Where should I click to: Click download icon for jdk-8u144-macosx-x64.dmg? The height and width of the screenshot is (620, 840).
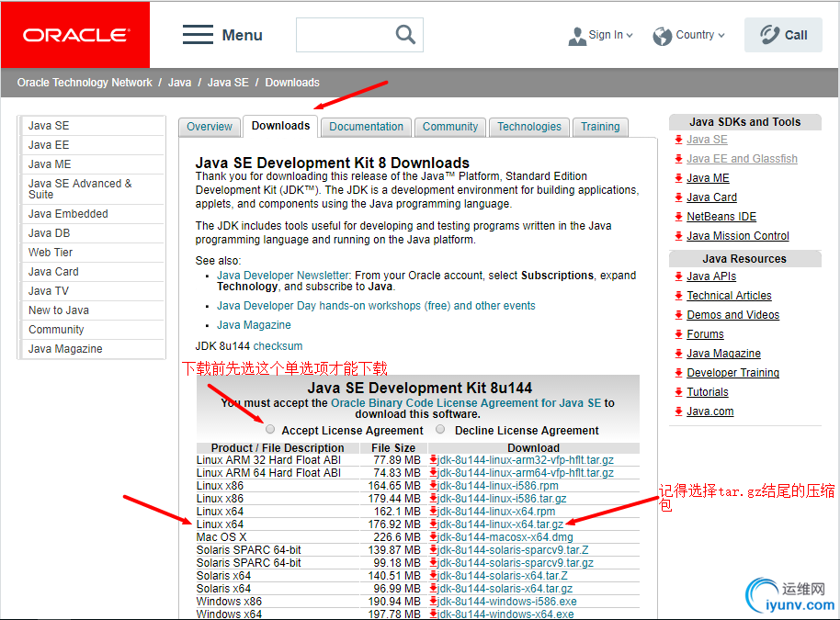tap(434, 537)
